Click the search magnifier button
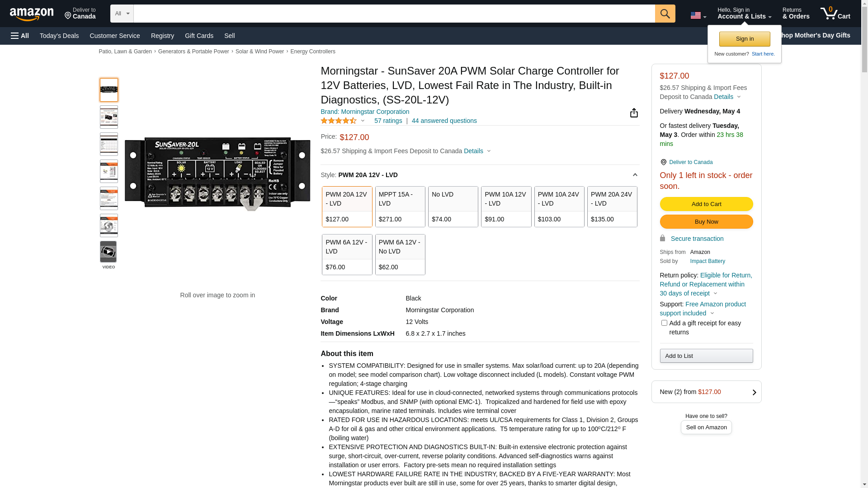 pyautogui.click(x=665, y=14)
